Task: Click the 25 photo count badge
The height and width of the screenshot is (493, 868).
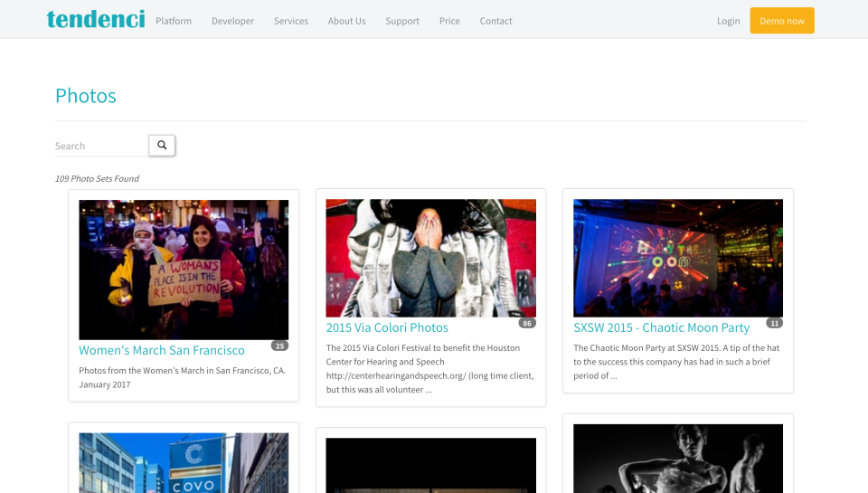Action: tap(279, 346)
